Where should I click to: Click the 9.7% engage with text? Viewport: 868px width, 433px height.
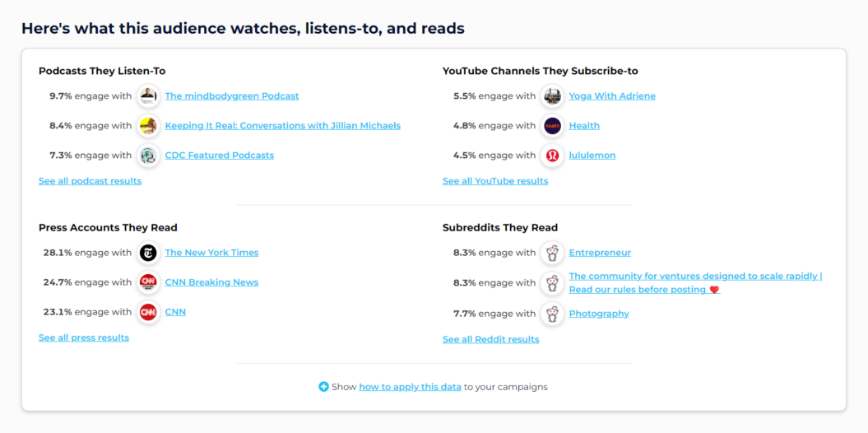click(91, 95)
